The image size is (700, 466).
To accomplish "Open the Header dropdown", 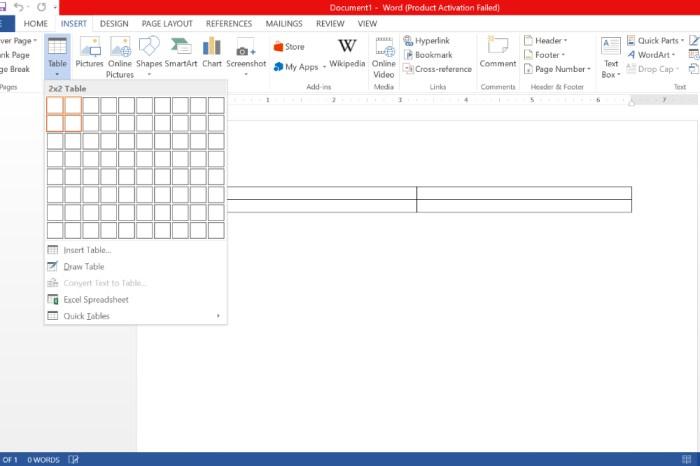I will [545, 41].
